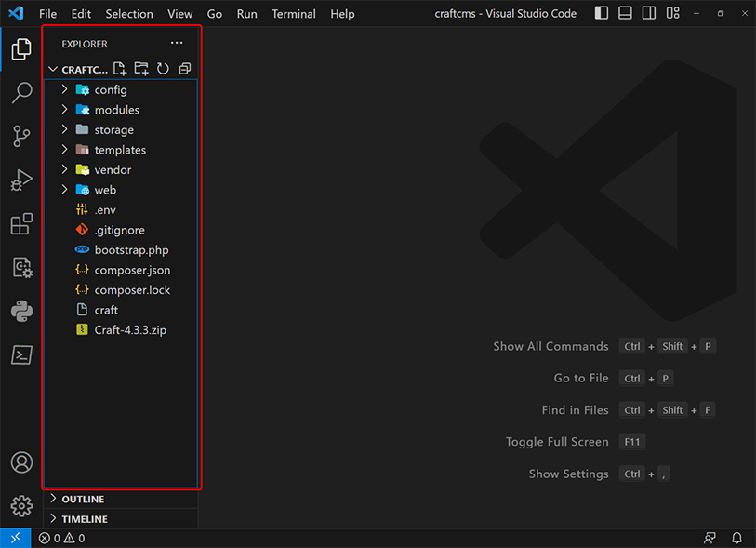The image size is (756, 548).
Task: Click the window title craftcms - Visual Studio Code
Action: pos(505,14)
